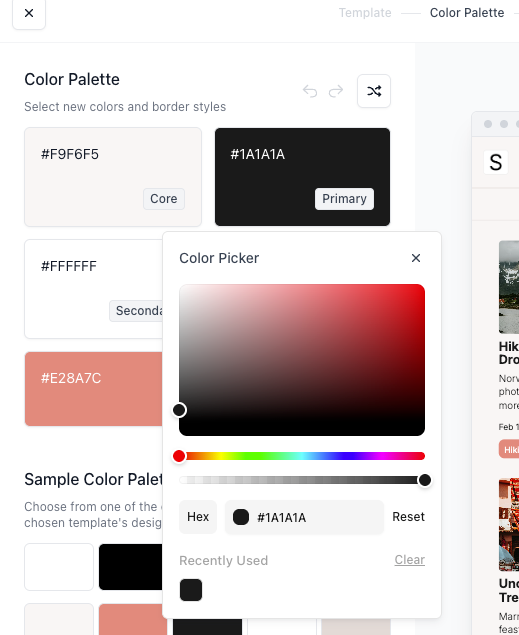
Task: Go to the Template step
Action: 365,13
